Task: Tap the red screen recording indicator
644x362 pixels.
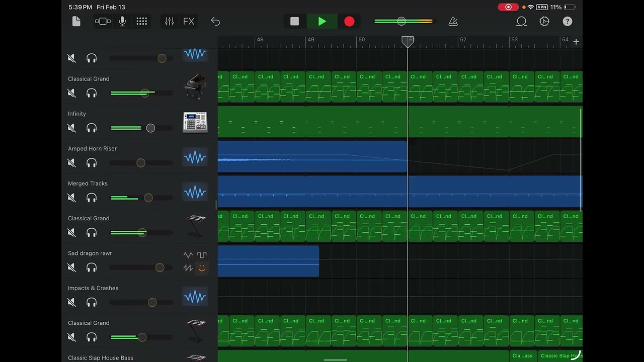Action: (508, 7)
